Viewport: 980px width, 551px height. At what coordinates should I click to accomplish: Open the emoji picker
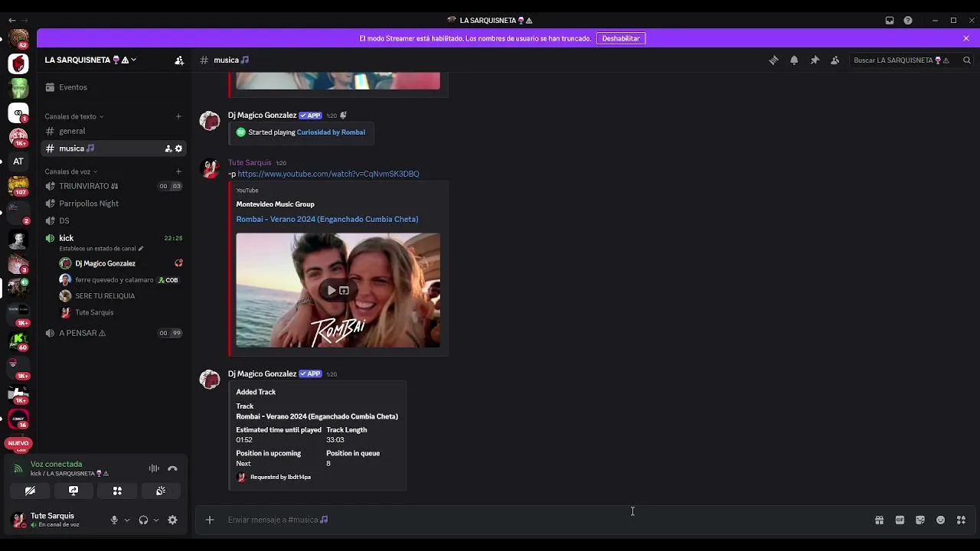pos(941,520)
